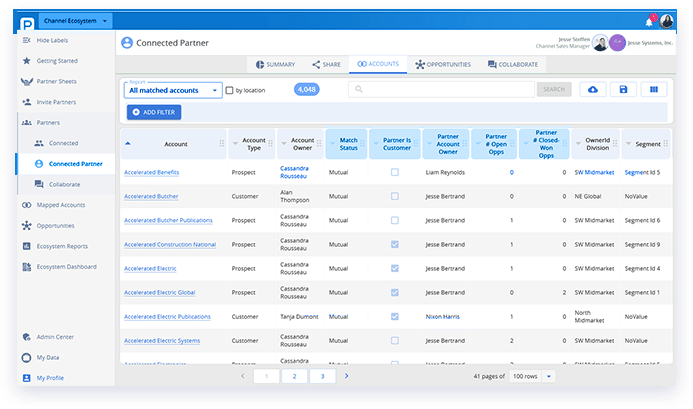Select the Accounts tab

click(x=378, y=64)
